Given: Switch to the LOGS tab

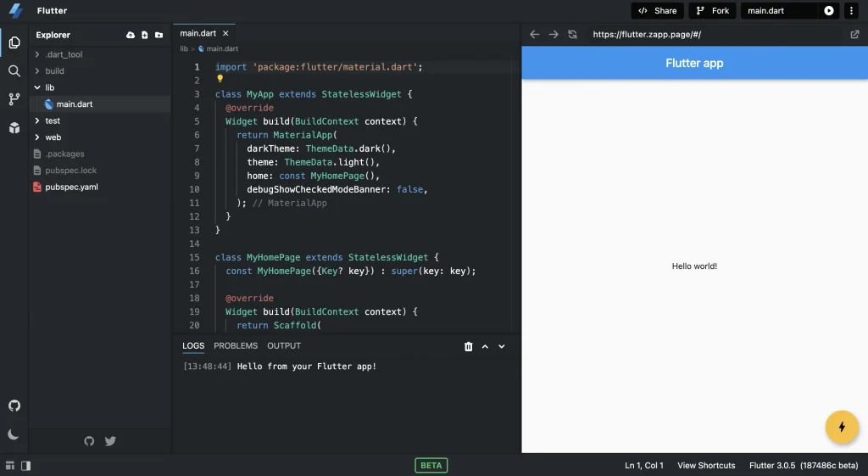Looking at the screenshot, I should (x=193, y=346).
